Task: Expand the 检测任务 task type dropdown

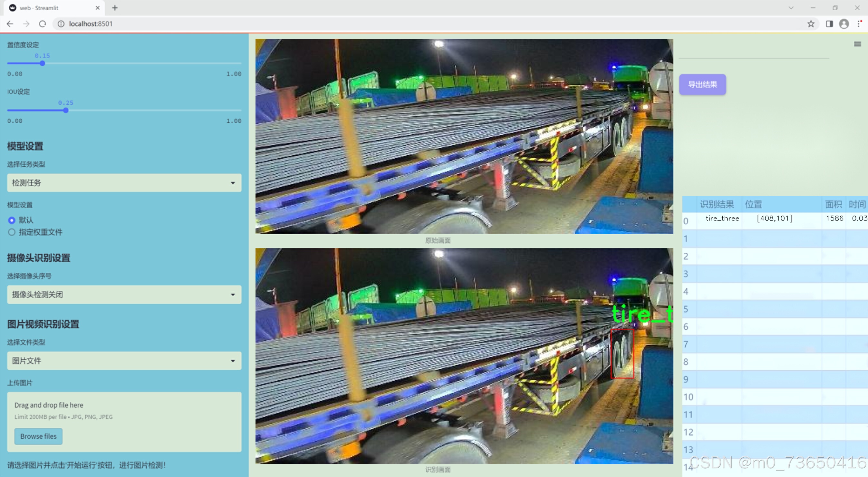Action: pos(124,183)
